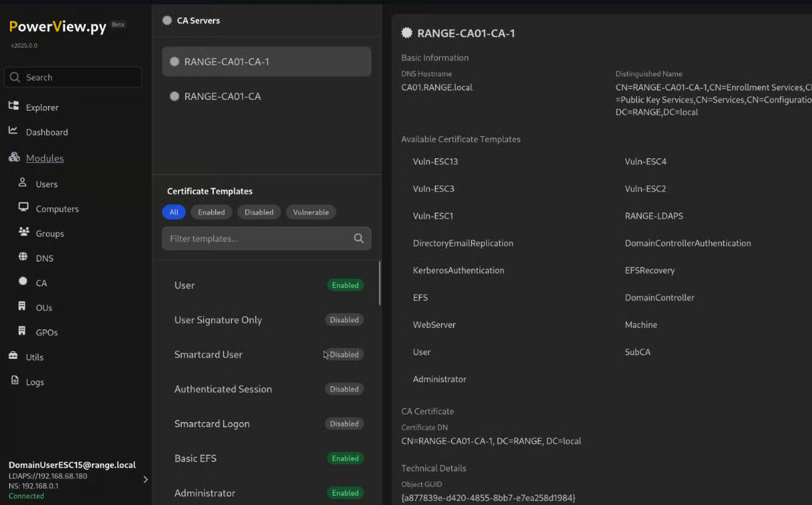Select the All templates filter pill
Image resolution: width=812 pixels, height=505 pixels.
174,212
